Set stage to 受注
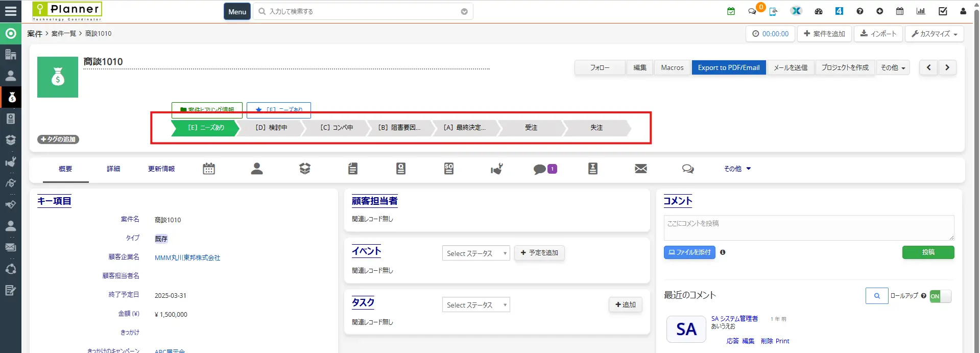 531,128
